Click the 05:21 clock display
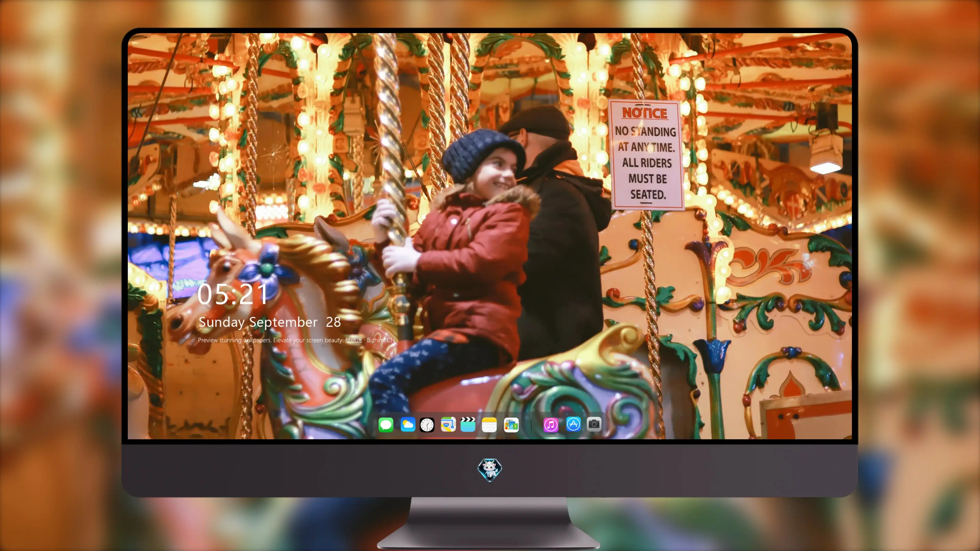The image size is (980, 551). point(232,294)
